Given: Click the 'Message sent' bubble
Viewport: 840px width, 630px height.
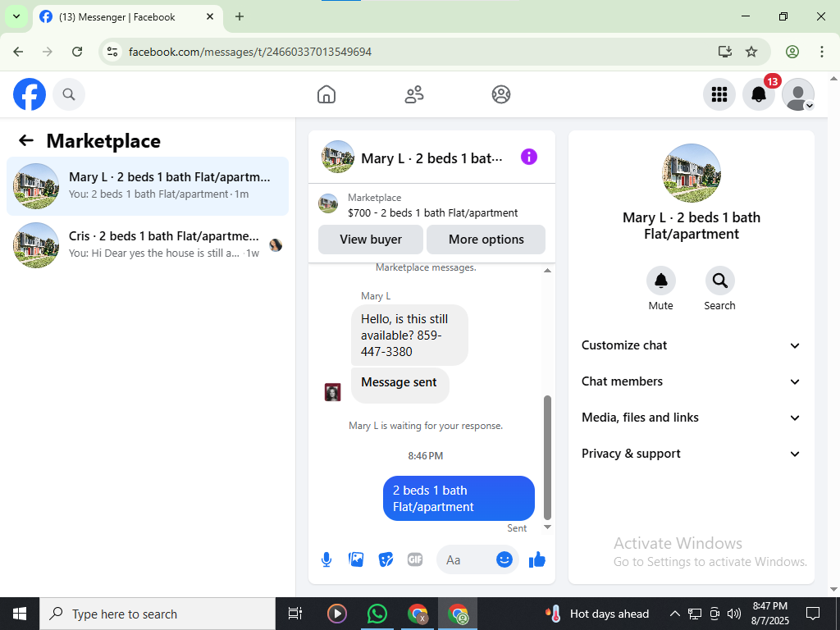Looking at the screenshot, I should [399, 385].
